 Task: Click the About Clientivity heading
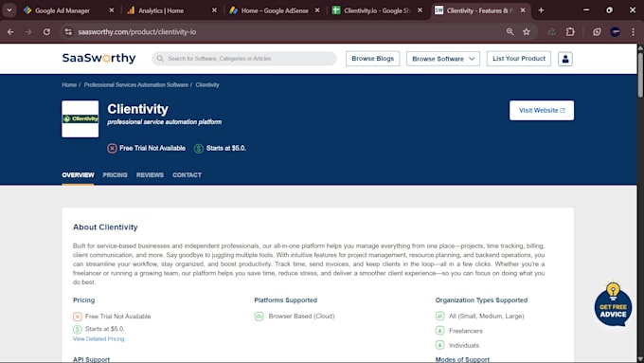point(105,227)
